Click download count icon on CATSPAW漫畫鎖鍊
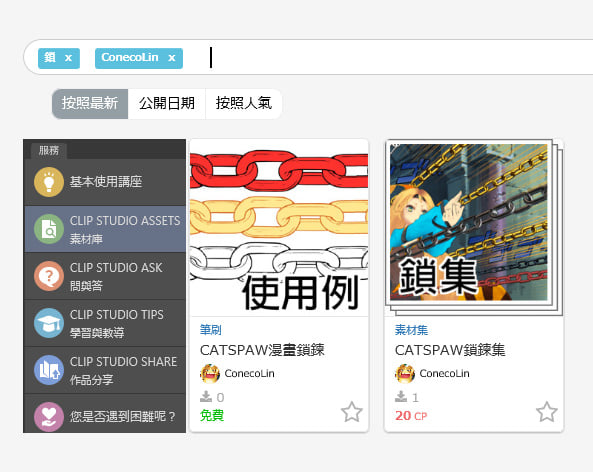The height and width of the screenshot is (472, 593). point(206,396)
